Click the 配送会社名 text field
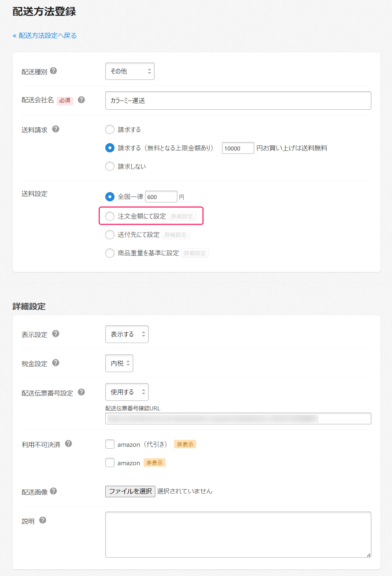The width and height of the screenshot is (392, 576). pyautogui.click(x=238, y=100)
